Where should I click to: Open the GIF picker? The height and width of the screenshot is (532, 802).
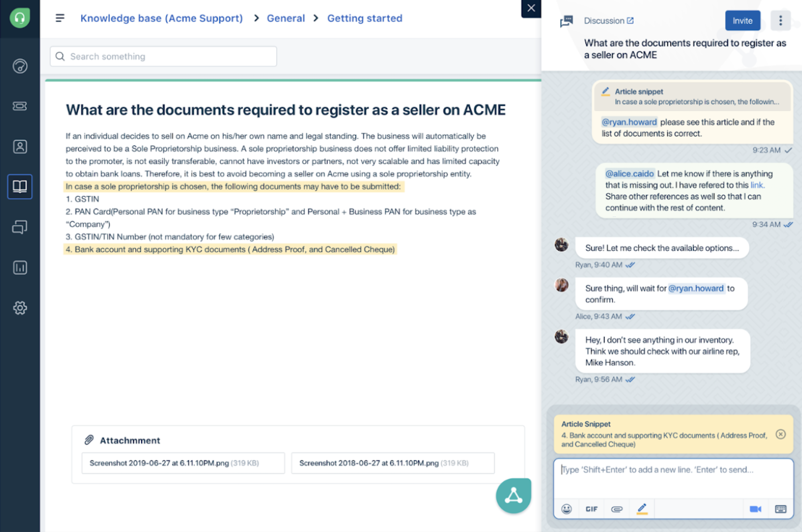click(591, 509)
